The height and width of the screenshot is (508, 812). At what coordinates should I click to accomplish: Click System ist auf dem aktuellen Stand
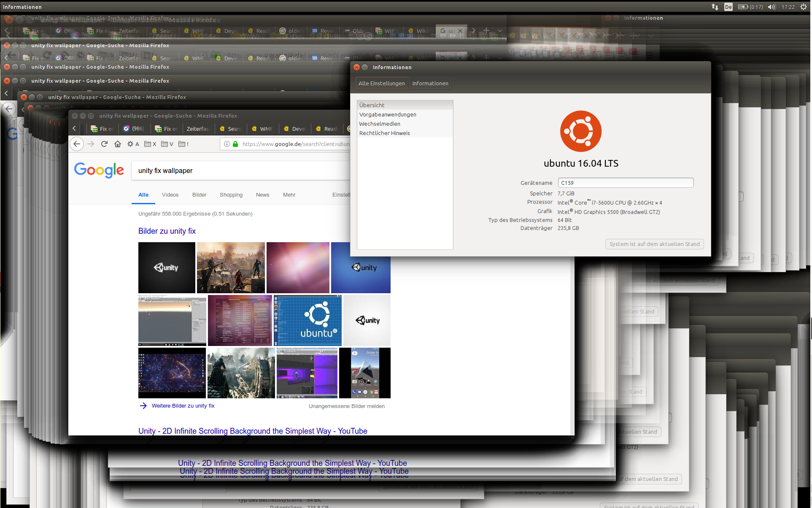654,244
